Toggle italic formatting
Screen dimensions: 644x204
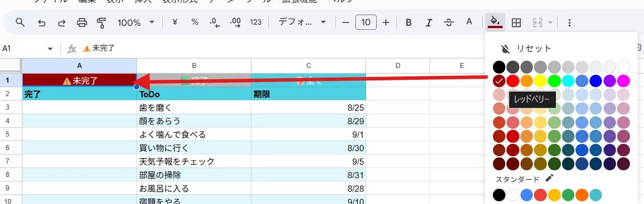429,22
